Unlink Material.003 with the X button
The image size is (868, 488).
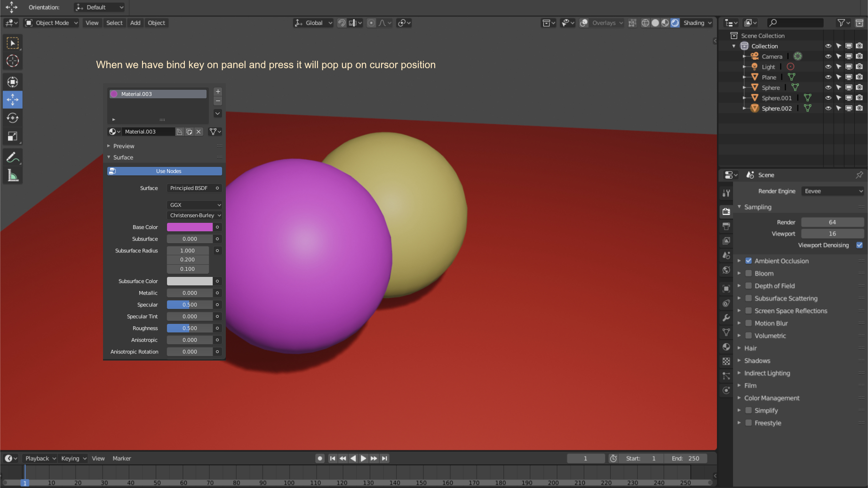[199, 132]
